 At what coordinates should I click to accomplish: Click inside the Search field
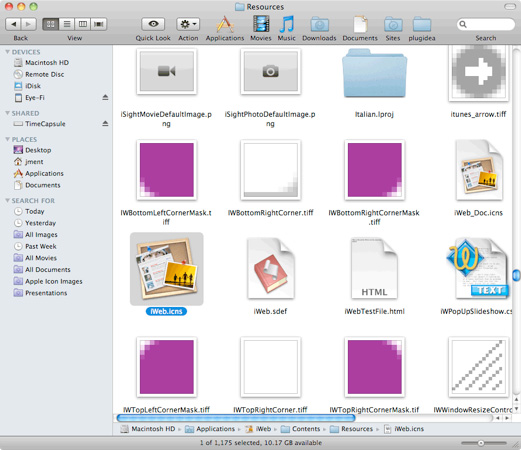[x=486, y=24]
